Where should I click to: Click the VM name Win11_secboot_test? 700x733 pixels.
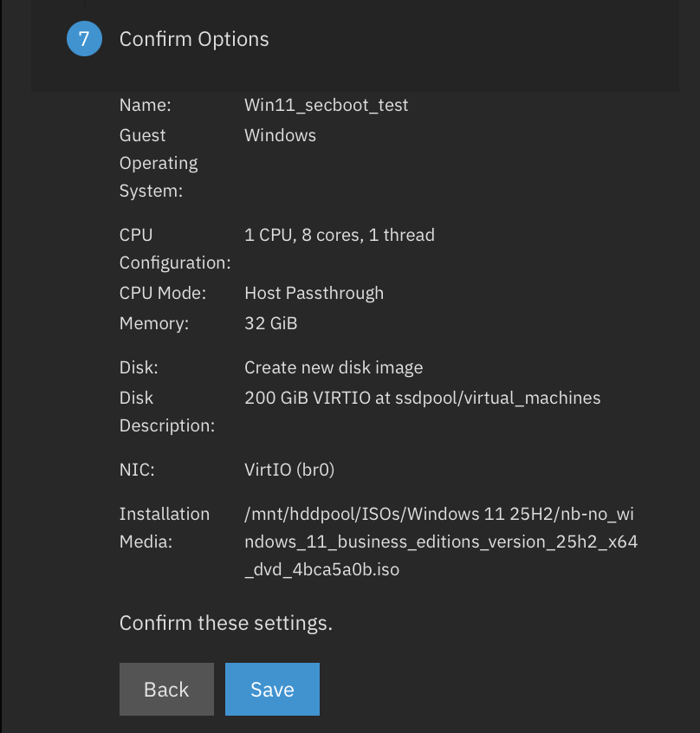tap(326, 105)
